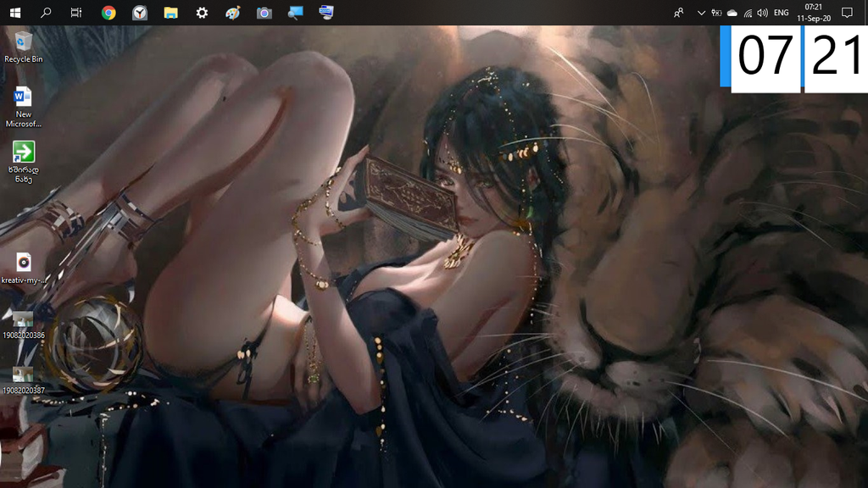Open File Explorer from the taskbar
The width and height of the screenshot is (868, 488).
pos(170,12)
